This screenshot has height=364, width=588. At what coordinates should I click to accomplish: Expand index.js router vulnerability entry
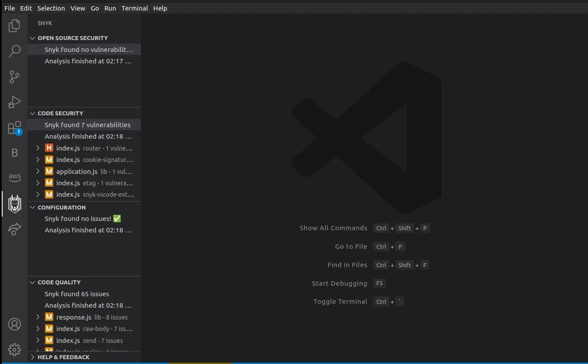click(x=37, y=148)
